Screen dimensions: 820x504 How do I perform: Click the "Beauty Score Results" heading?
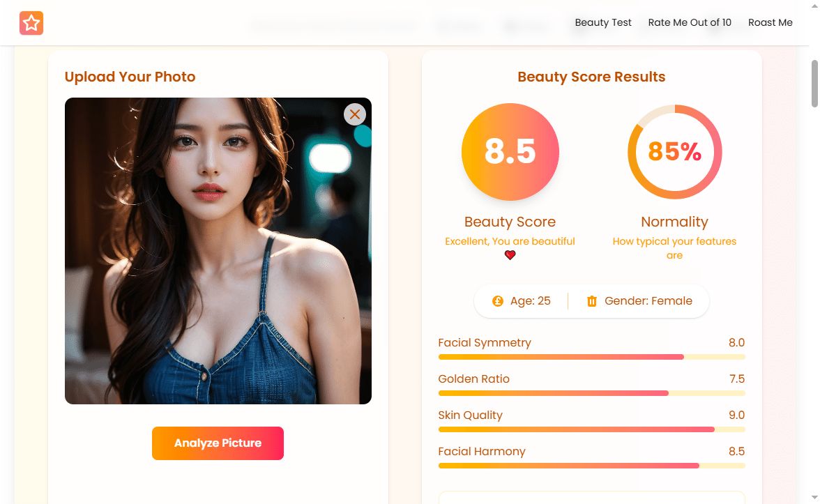(591, 77)
